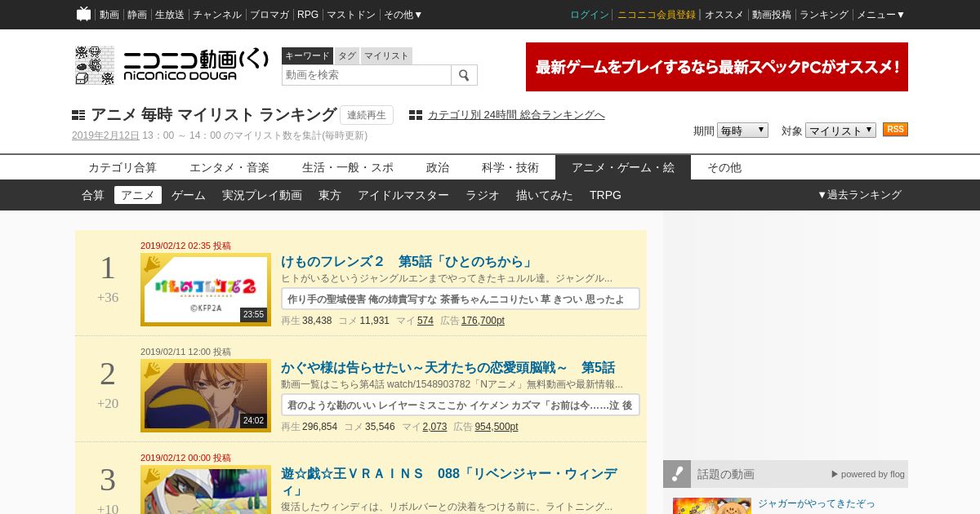Expand the その他▼ menu in top bar

click(x=403, y=15)
